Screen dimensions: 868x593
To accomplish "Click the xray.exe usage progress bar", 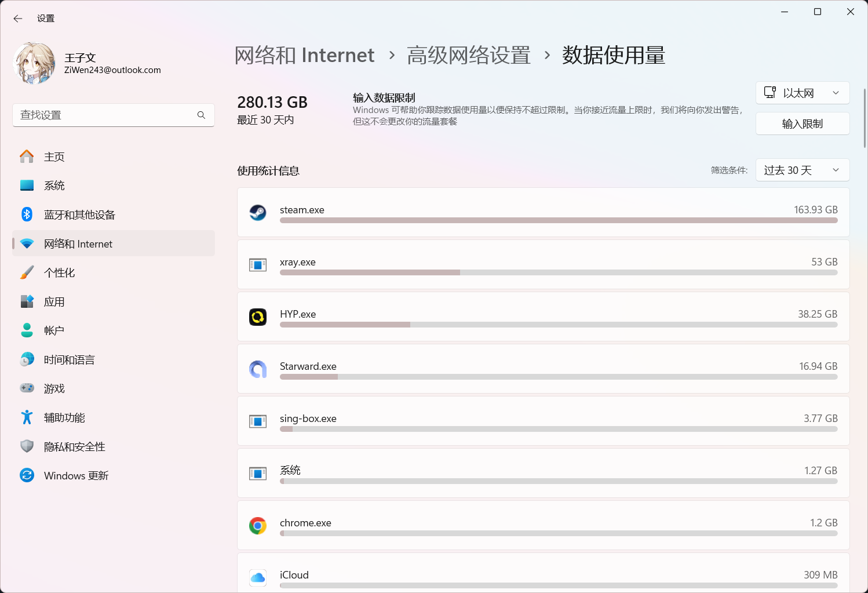I will coord(558,272).
